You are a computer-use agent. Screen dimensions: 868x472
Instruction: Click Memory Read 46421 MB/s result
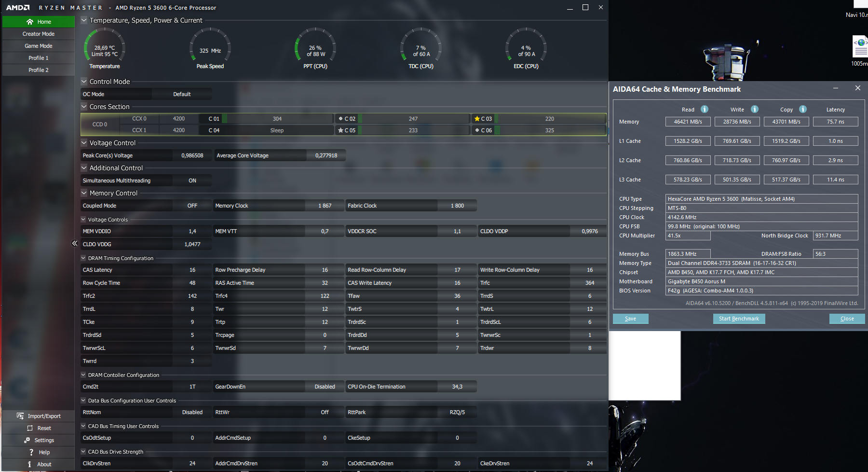pyautogui.click(x=688, y=122)
